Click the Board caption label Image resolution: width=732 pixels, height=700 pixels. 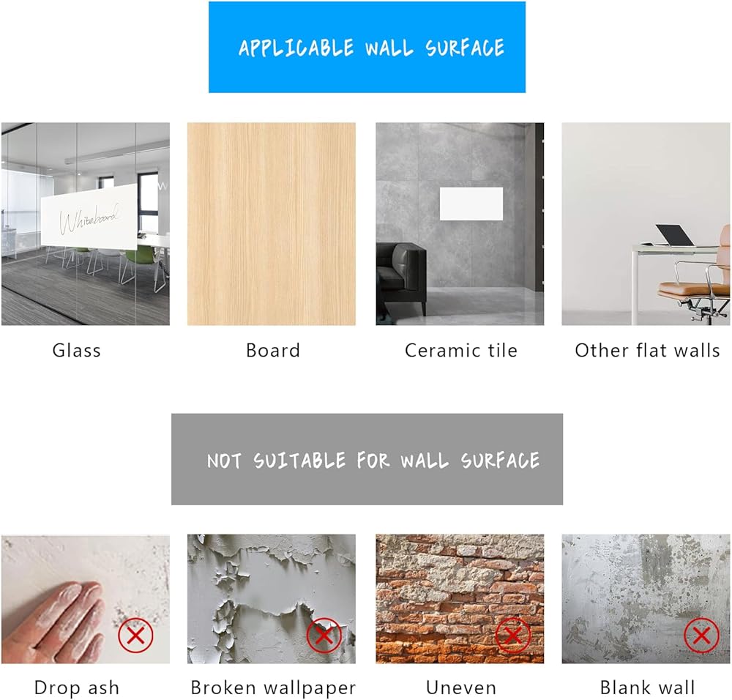click(272, 350)
